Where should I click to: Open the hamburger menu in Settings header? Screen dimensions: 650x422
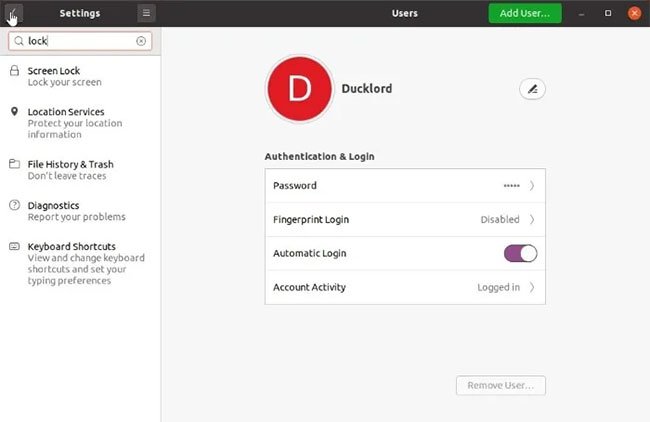click(146, 13)
